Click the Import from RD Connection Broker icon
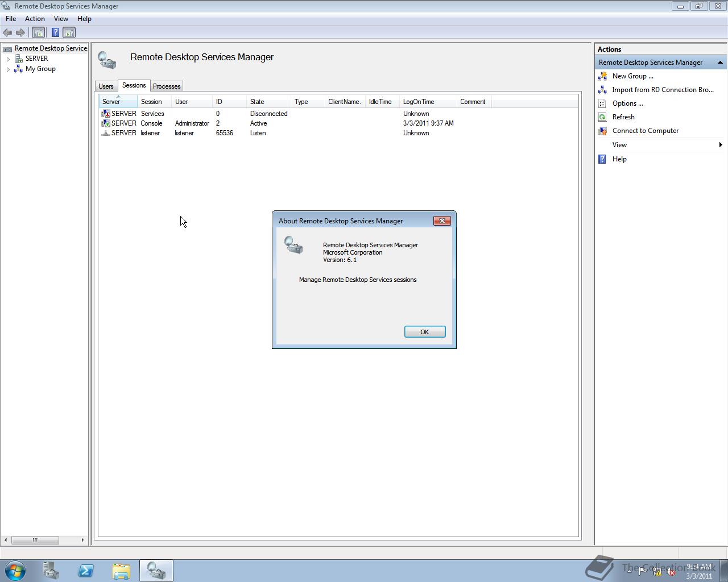This screenshot has width=728, height=582. pos(602,90)
